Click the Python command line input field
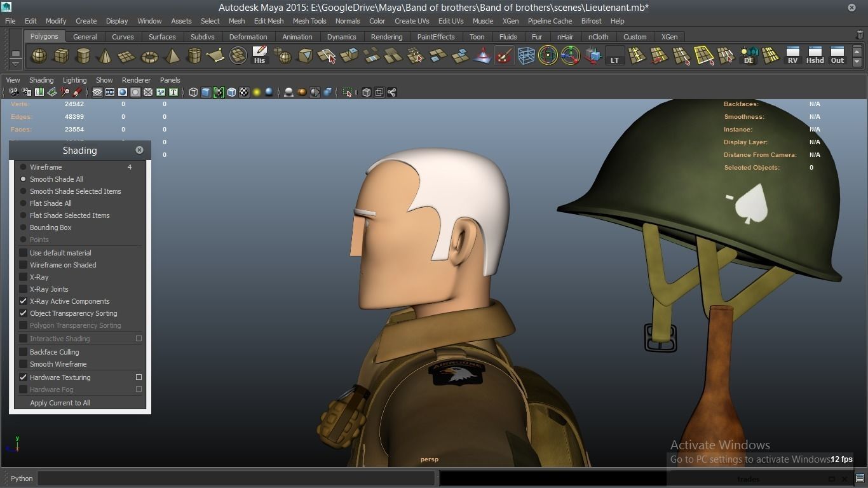Viewport: 868px width, 488px height. pyautogui.click(x=236, y=478)
